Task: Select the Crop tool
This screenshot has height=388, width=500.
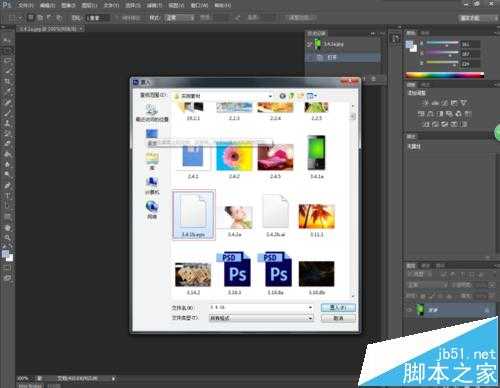Action: pyautogui.click(x=7, y=82)
